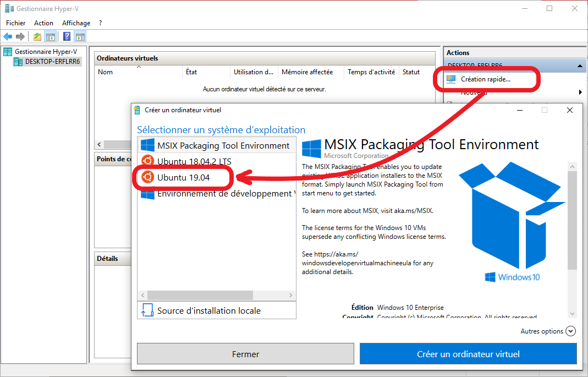Select Ubuntu 19.04 in the OS list
This screenshot has height=377, width=588.
[183, 177]
